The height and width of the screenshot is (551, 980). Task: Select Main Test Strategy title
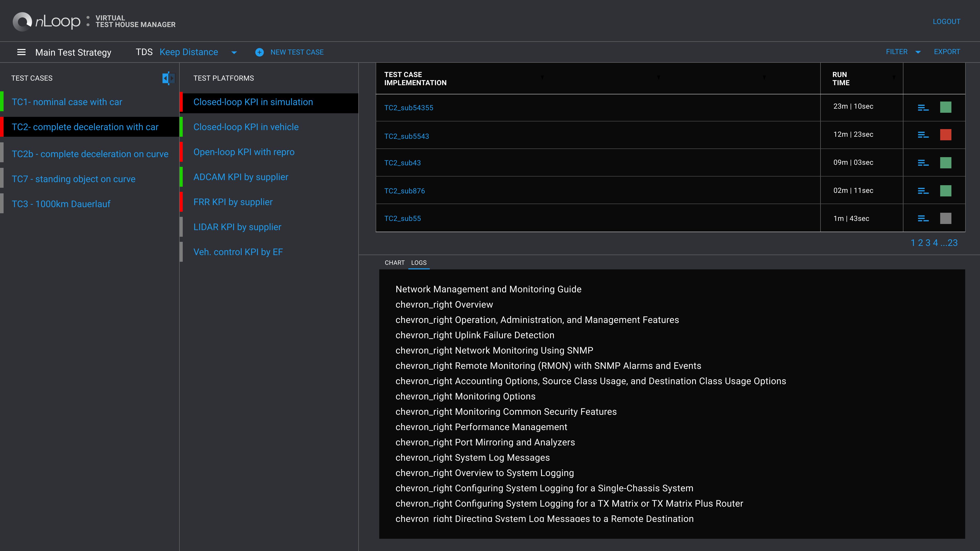coord(73,53)
